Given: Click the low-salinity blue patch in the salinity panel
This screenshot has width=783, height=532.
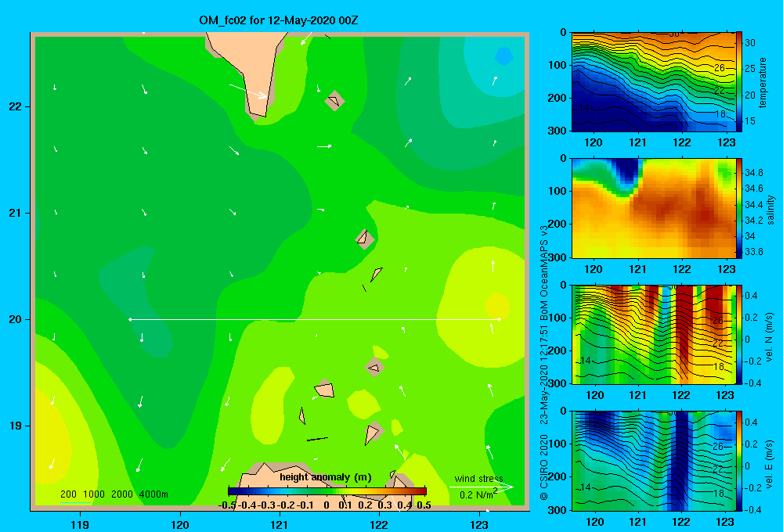Looking at the screenshot, I should pyautogui.click(x=627, y=172).
